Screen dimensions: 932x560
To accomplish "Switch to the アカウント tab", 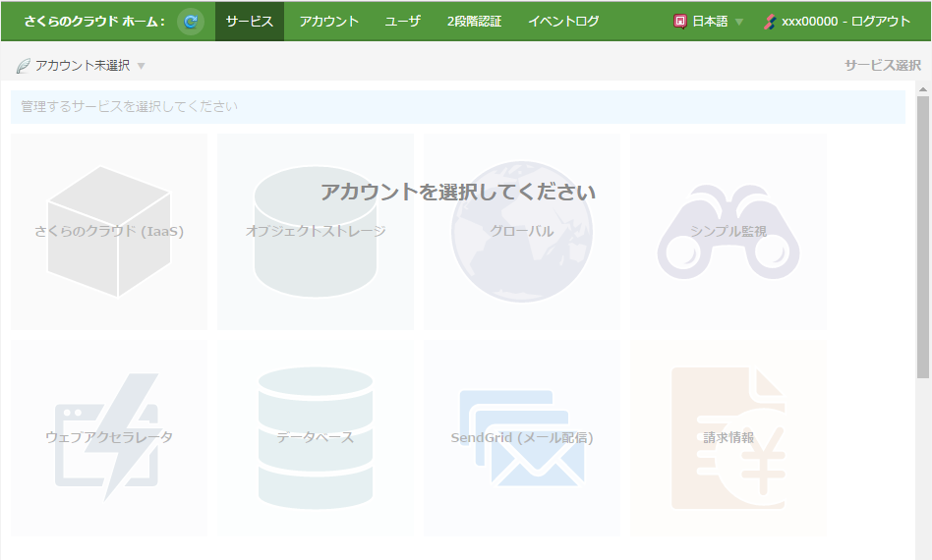I will [328, 22].
